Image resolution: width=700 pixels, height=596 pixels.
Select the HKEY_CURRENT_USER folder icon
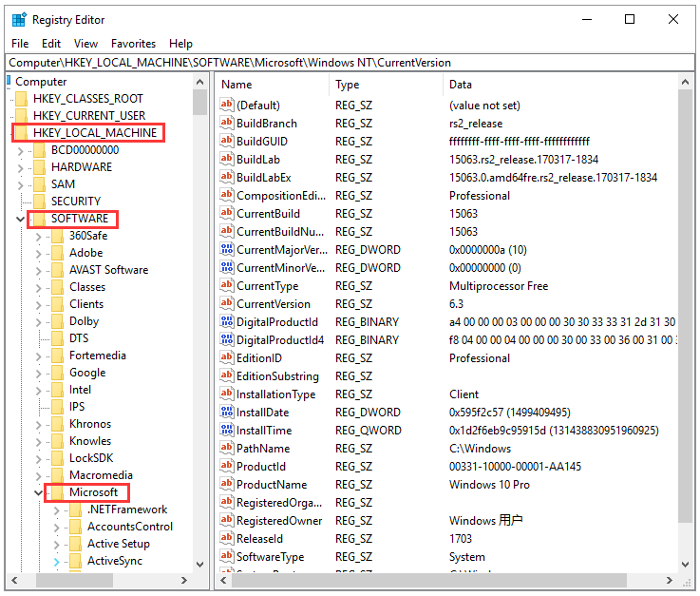(22, 115)
